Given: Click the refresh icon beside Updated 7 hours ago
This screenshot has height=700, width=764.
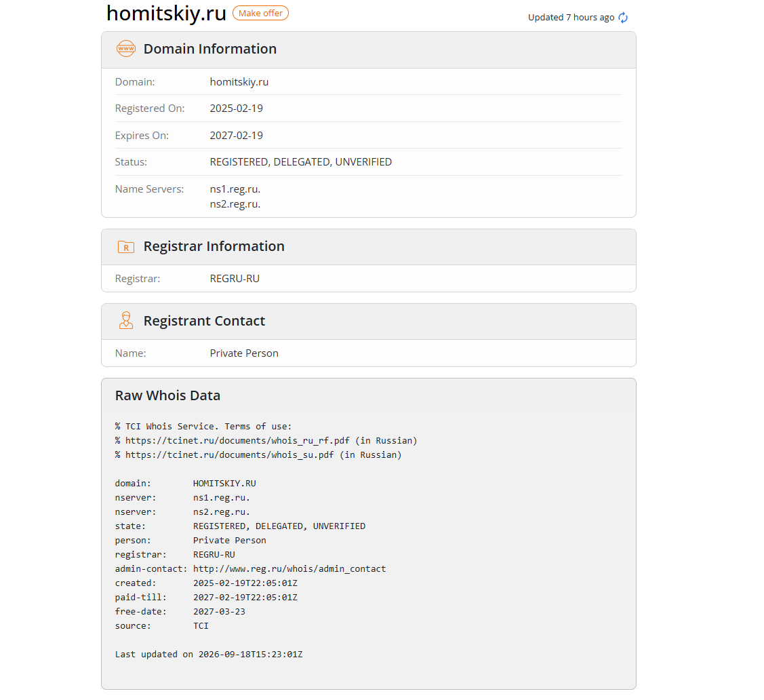Looking at the screenshot, I should (623, 18).
